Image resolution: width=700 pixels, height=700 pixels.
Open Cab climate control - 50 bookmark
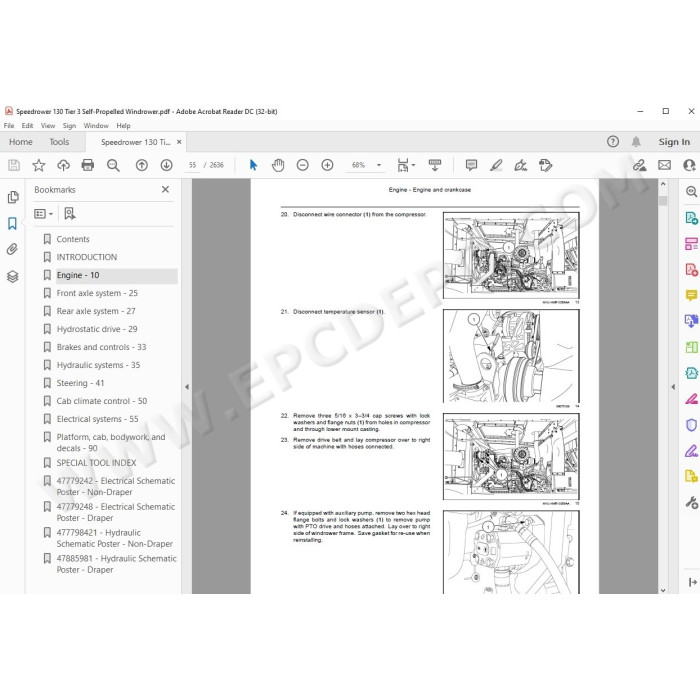[102, 401]
